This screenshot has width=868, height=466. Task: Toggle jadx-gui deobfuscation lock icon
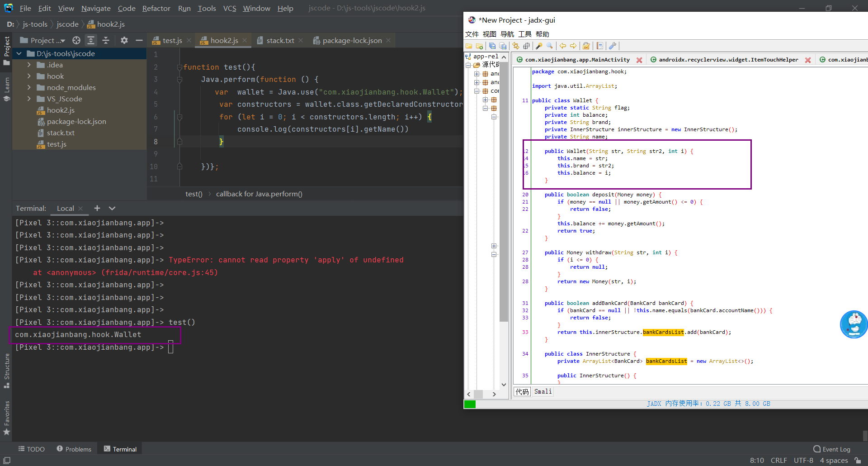click(x=586, y=46)
